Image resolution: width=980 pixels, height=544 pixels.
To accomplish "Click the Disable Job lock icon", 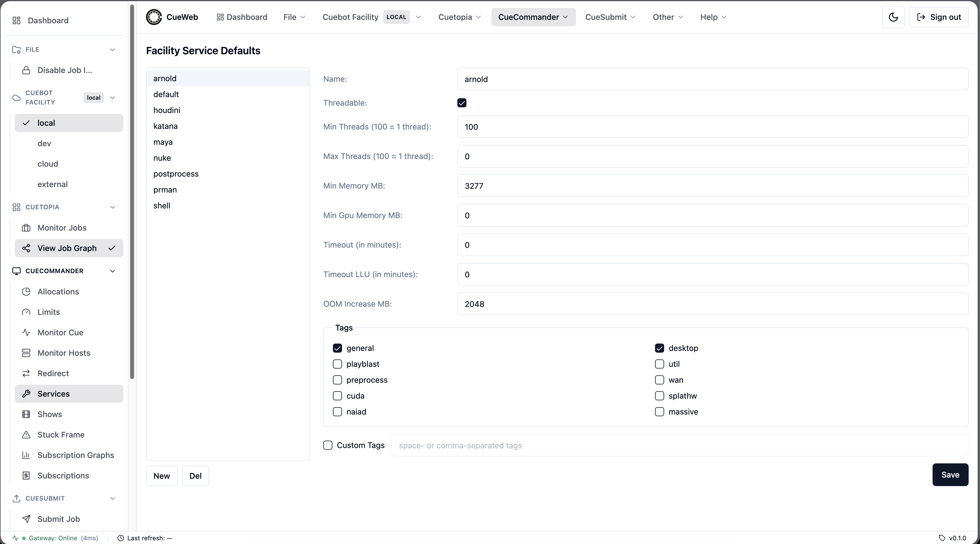I will tap(26, 70).
